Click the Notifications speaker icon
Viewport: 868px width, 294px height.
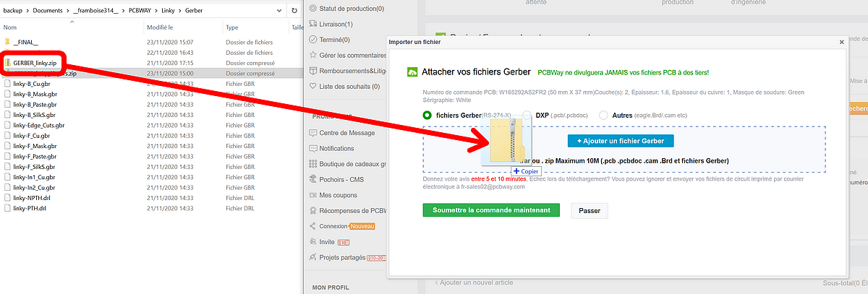pyautogui.click(x=312, y=148)
